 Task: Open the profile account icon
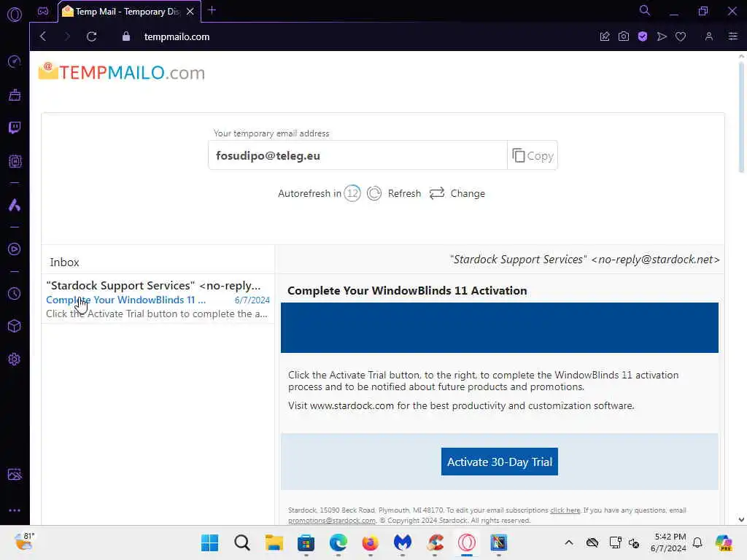[x=709, y=36]
